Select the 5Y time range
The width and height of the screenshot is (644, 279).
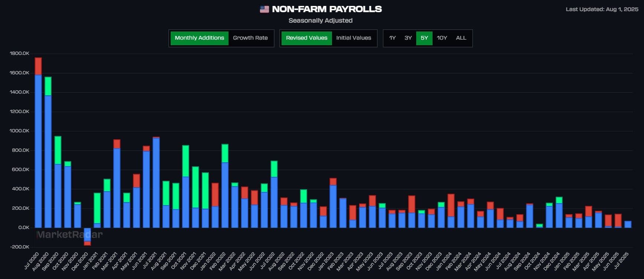pos(424,38)
